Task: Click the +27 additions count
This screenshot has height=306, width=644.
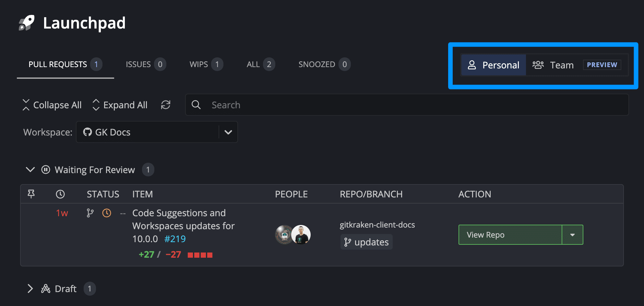Action: click(x=146, y=254)
